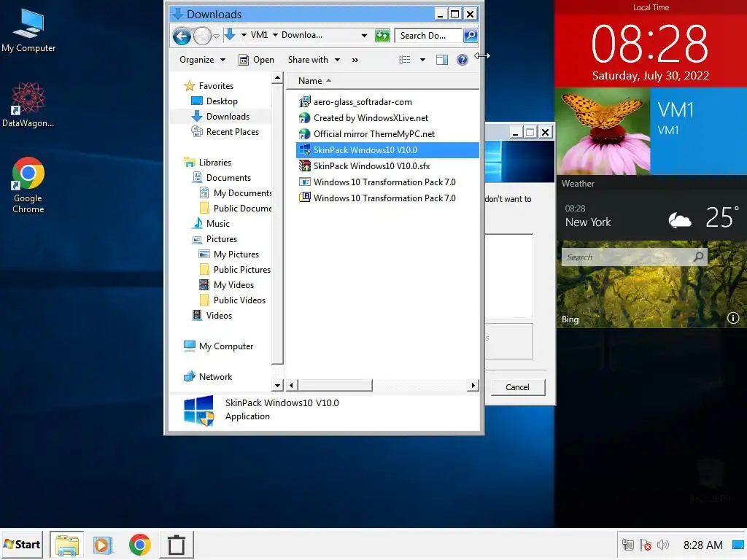747x560 pixels.
Task: Open Google Chrome desktop shortcut
Action: 28,184
